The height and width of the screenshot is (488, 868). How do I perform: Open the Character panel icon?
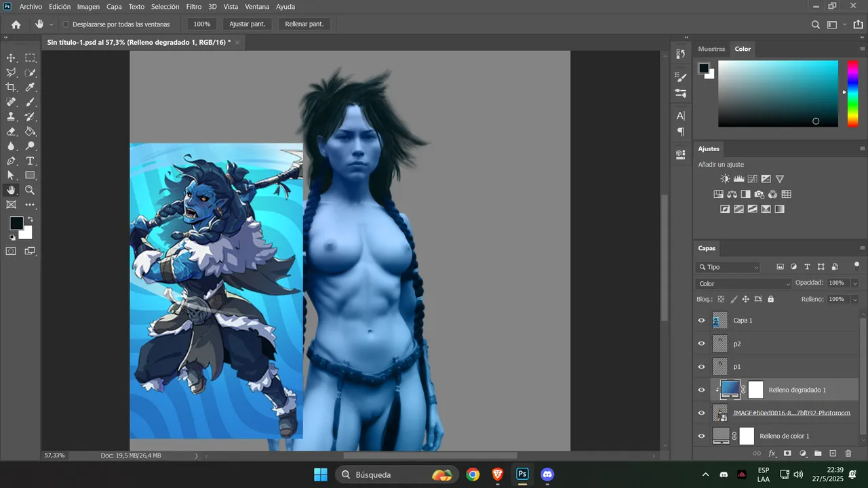(x=681, y=116)
